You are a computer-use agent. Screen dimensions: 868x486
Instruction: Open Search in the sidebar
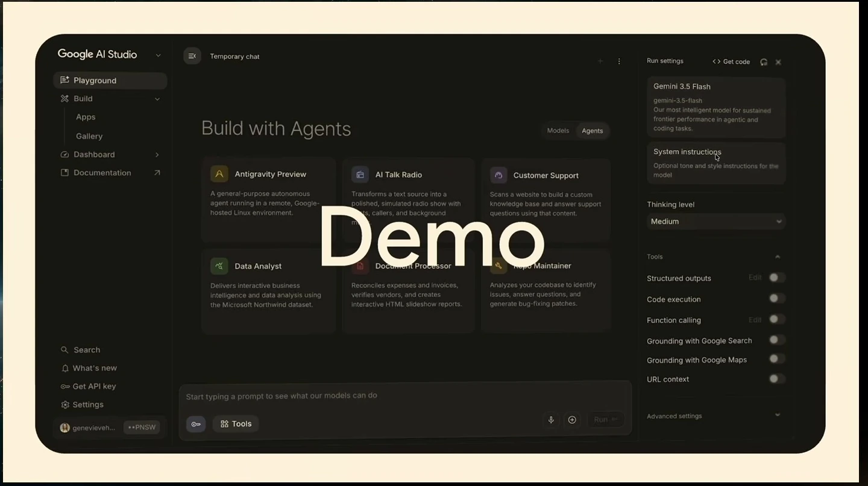(81, 350)
